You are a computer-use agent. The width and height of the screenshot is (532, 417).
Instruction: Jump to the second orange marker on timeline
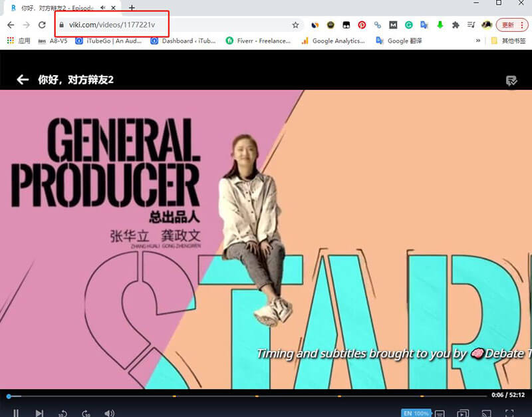click(257, 396)
